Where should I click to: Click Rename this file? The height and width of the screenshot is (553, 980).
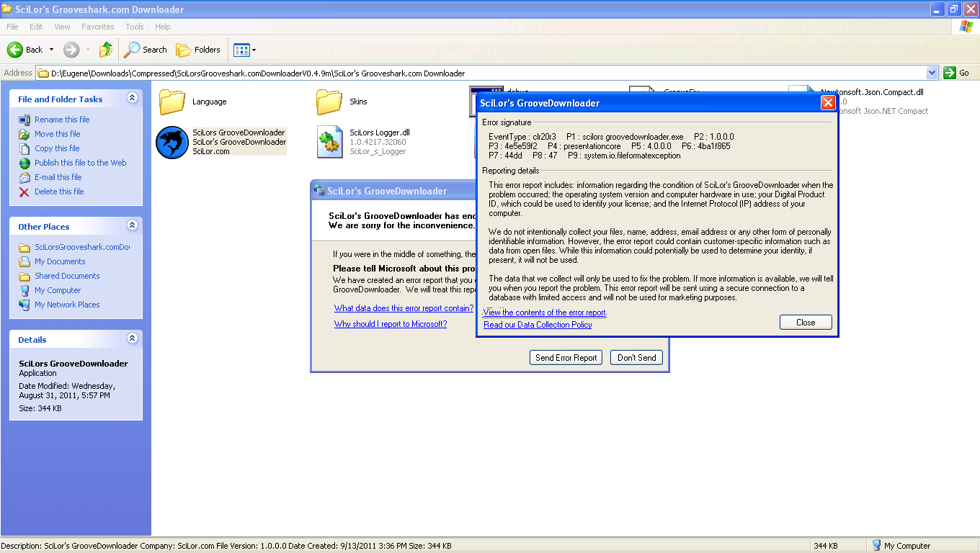click(62, 120)
